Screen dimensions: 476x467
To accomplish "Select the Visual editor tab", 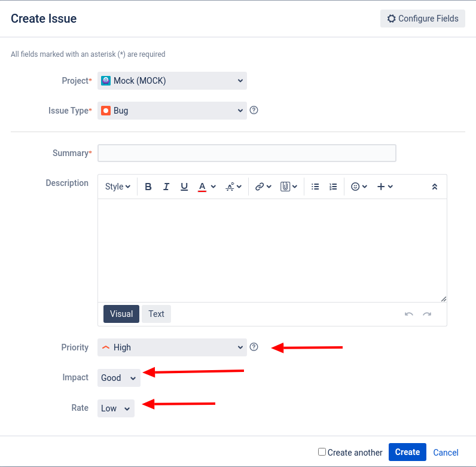I will [121, 314].
